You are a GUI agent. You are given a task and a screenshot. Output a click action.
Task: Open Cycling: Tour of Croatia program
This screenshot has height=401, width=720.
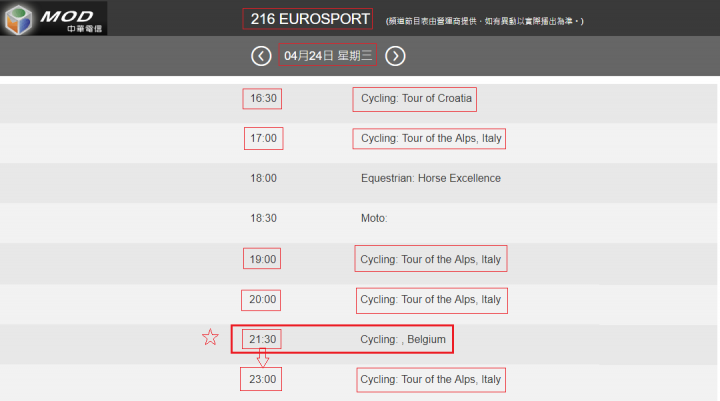416,98
